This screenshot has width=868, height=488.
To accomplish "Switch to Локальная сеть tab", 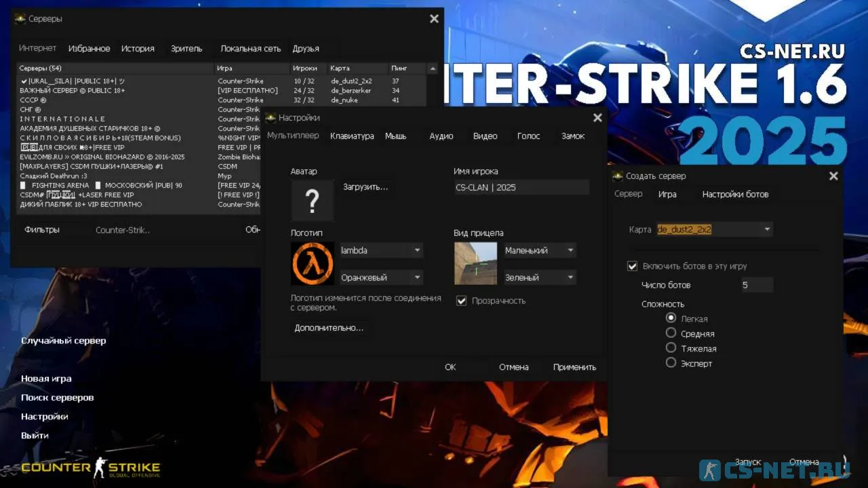I will 250,49.
